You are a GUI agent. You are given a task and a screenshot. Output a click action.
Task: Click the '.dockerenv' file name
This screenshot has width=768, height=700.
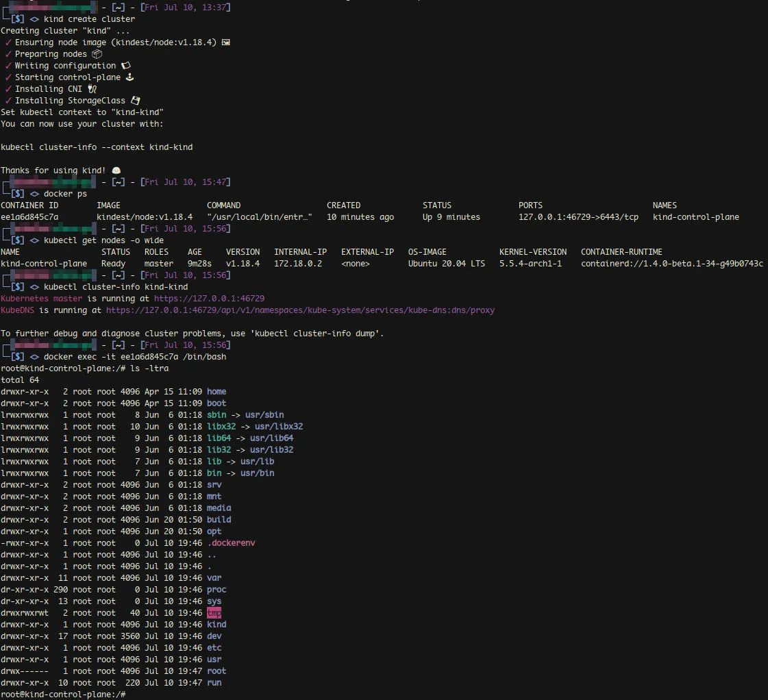[x=231, y=543]
